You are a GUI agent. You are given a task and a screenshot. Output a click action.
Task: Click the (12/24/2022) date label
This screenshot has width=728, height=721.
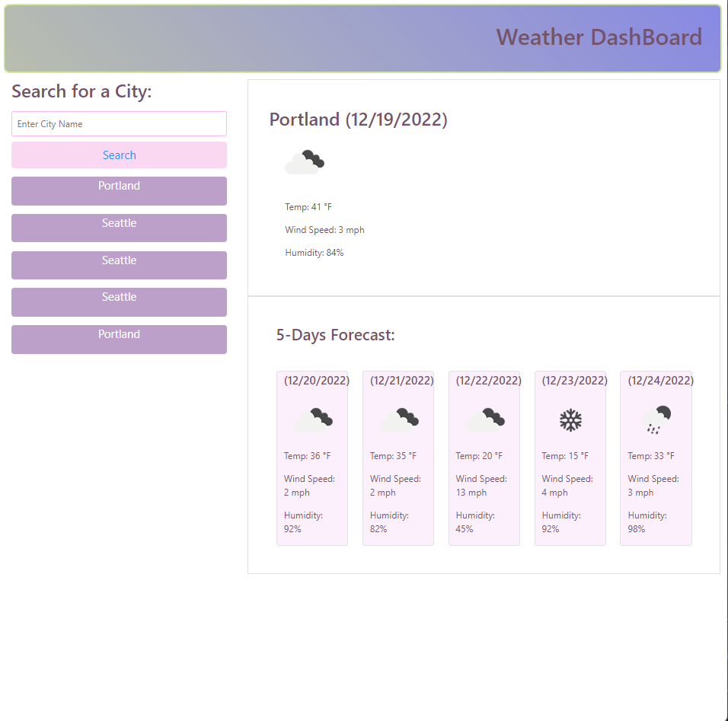point(661,381)
